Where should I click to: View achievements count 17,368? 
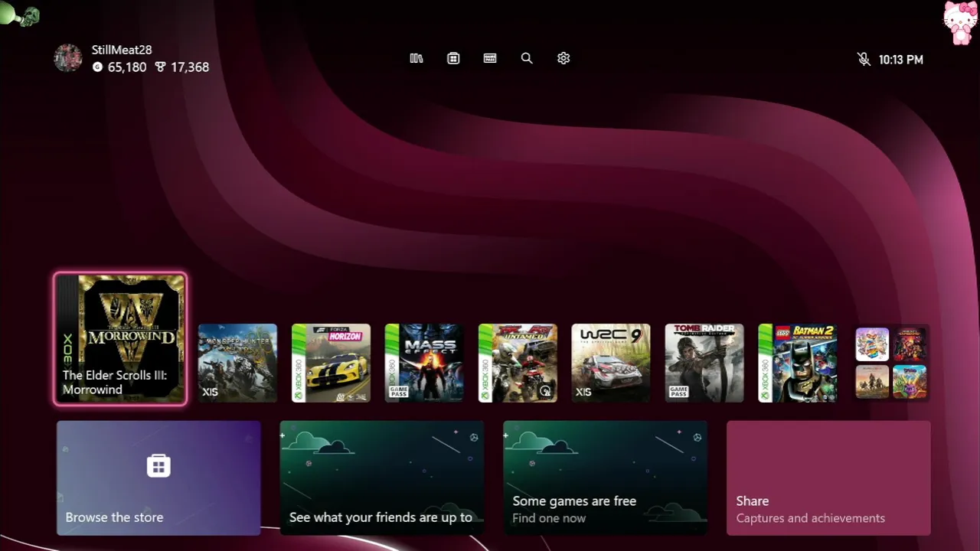[x=182, y=67]
